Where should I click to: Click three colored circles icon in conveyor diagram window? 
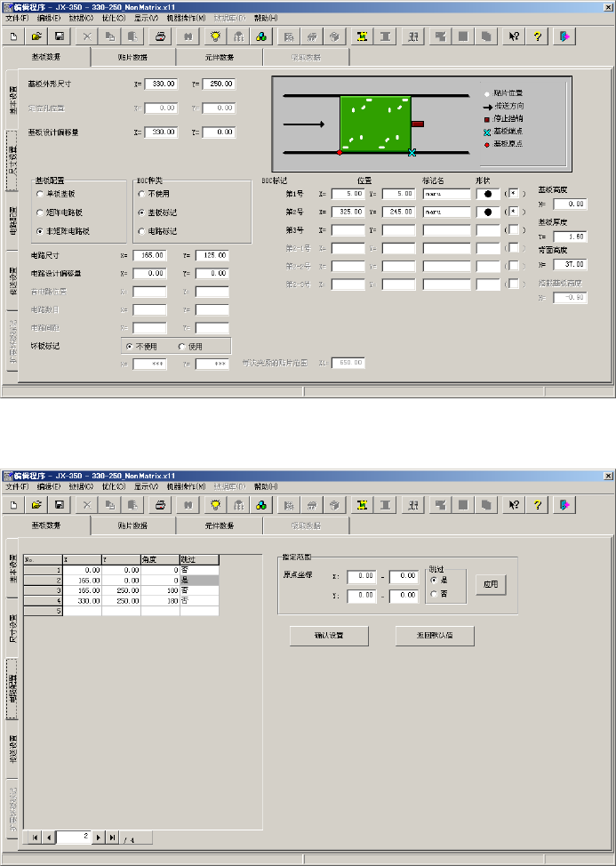261,36
